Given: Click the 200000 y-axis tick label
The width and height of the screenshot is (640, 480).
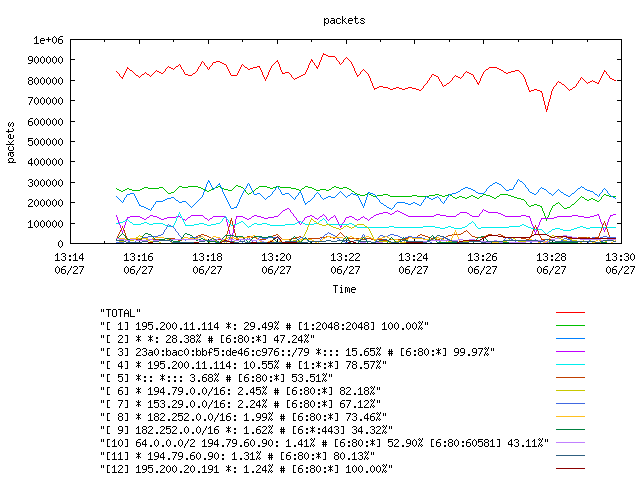Looking at the screenshot, I should click(46, 203).
